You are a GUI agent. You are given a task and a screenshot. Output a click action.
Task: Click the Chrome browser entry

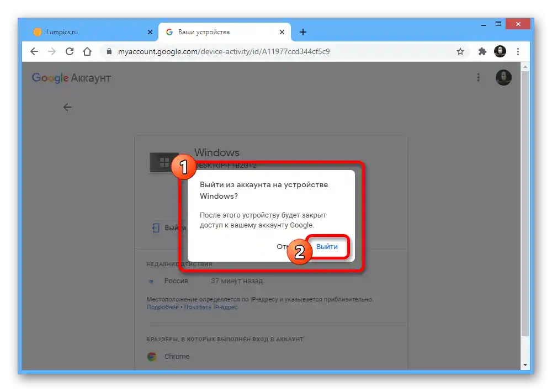168,357
